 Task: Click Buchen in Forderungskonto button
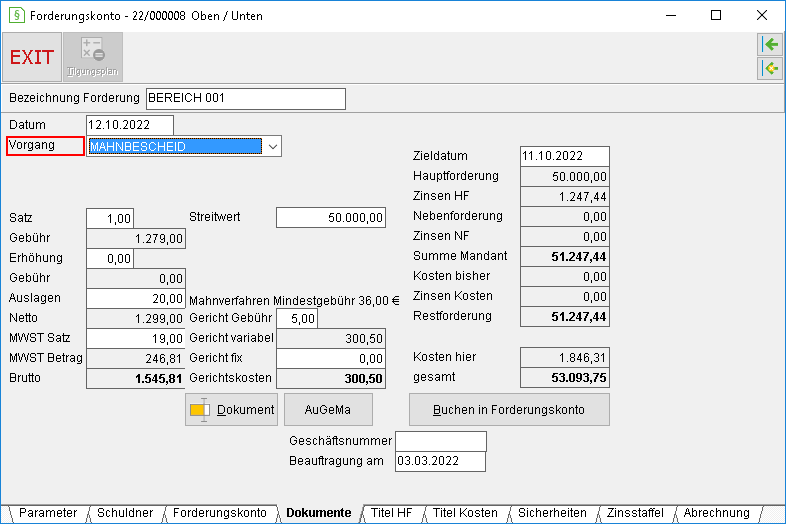coord(509,410)
